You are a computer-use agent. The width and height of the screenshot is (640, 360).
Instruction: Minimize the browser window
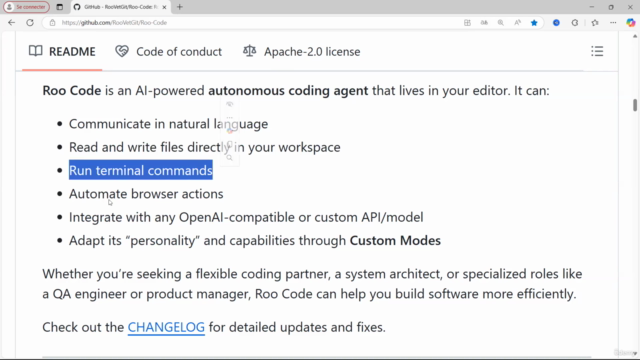point(591,7)
